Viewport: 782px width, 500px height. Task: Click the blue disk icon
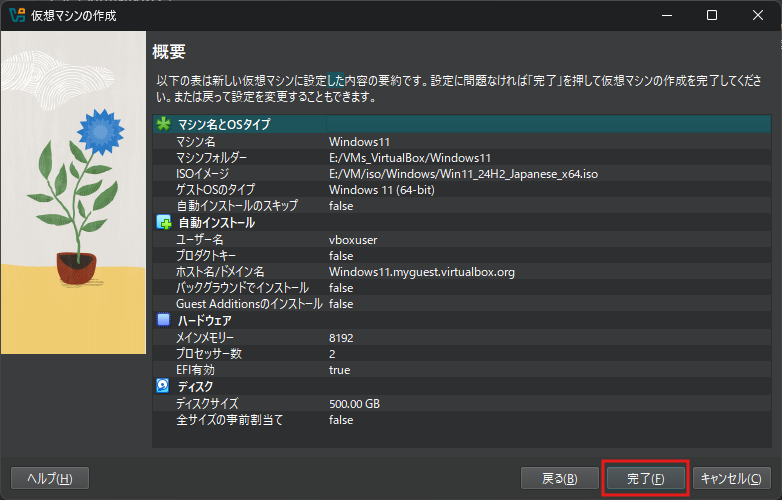[163, 386]
